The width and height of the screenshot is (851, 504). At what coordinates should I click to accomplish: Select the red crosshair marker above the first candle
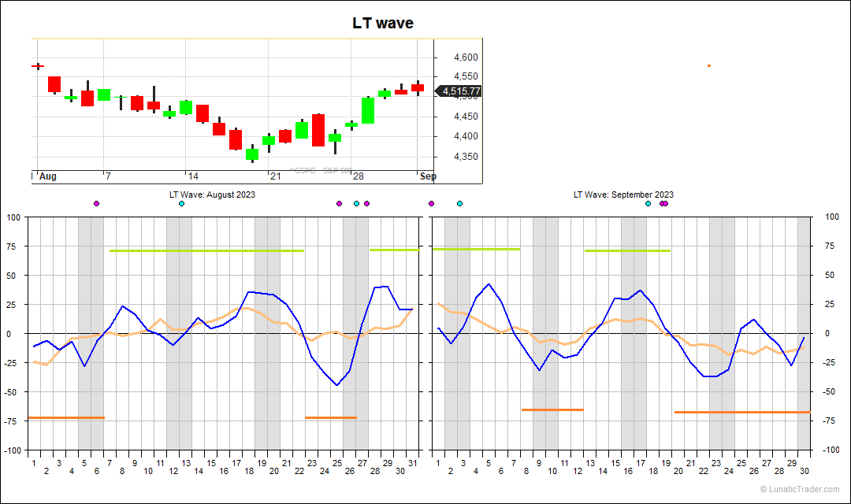[37, 67]
